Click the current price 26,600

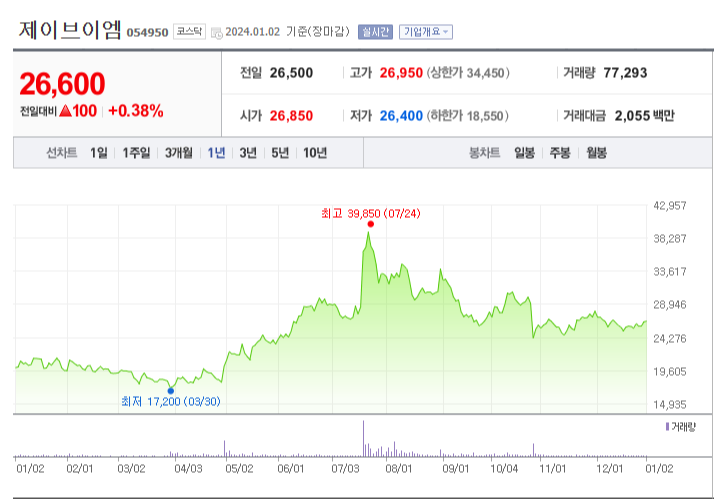click(x=62, y=84)
